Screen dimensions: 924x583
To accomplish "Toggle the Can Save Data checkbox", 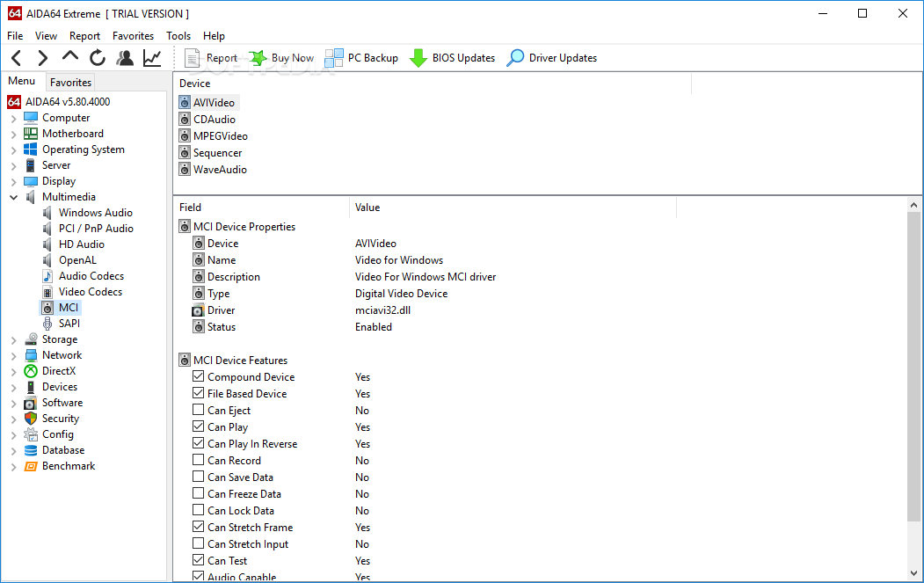I will [199, 477].
